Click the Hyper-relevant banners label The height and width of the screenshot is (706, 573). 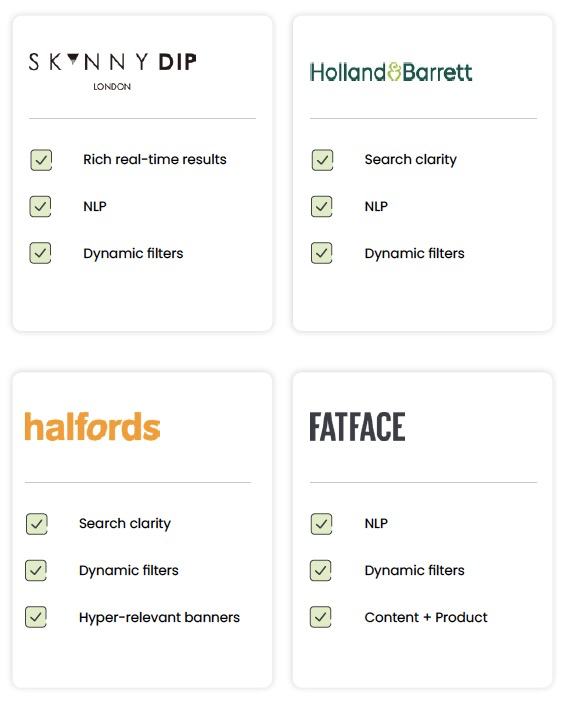pos(159,617)
